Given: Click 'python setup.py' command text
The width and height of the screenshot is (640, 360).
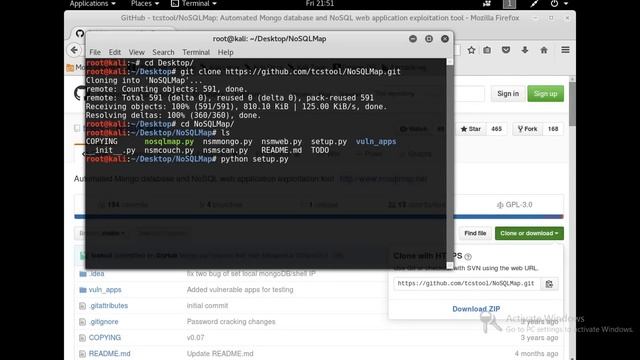Looking at the screenshot, I should [255, 159].
